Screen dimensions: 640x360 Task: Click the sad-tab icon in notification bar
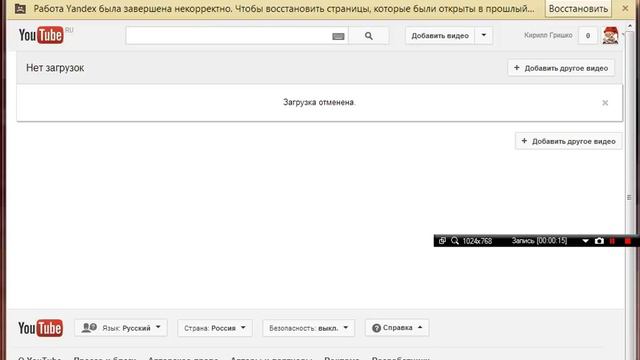(20, 9)
